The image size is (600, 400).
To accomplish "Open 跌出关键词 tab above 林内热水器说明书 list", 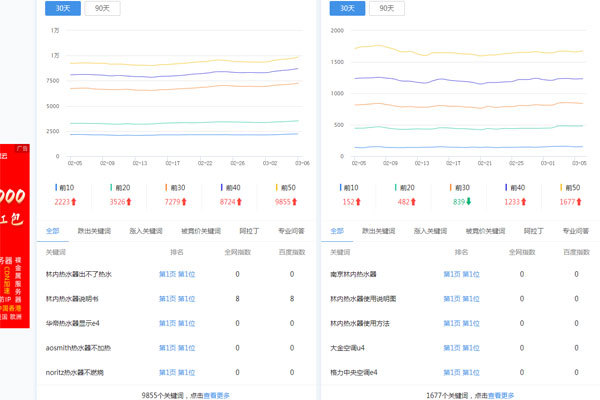I will coord(97,230).
